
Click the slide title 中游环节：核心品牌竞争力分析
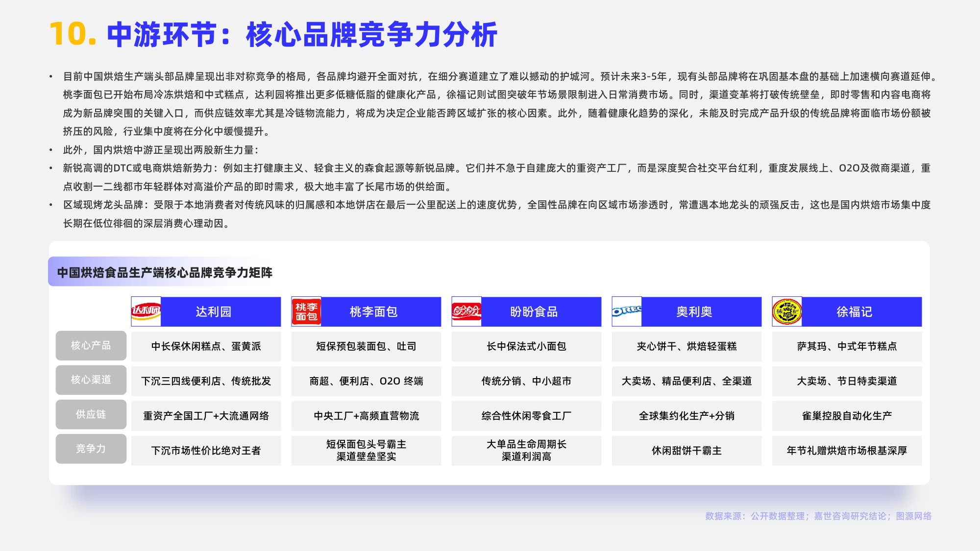point(302,34)
